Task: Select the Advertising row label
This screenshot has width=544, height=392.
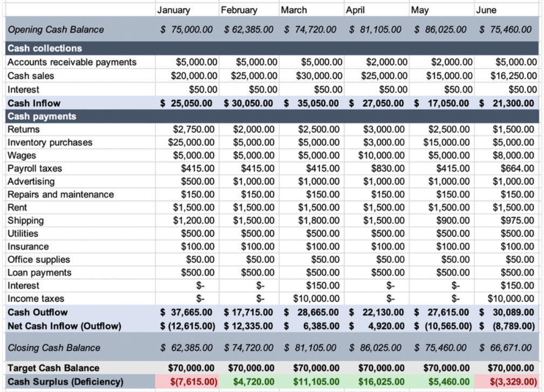Action: (x=31, y=181)
